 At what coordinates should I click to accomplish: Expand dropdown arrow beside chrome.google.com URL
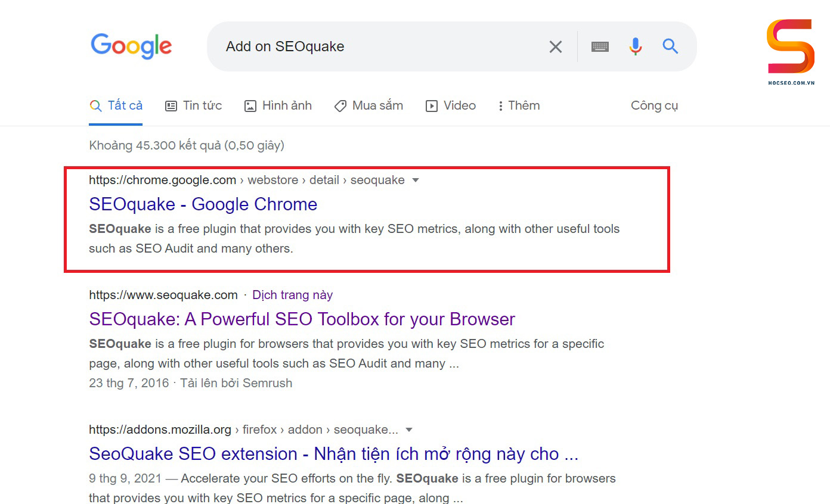pos(416,180)
